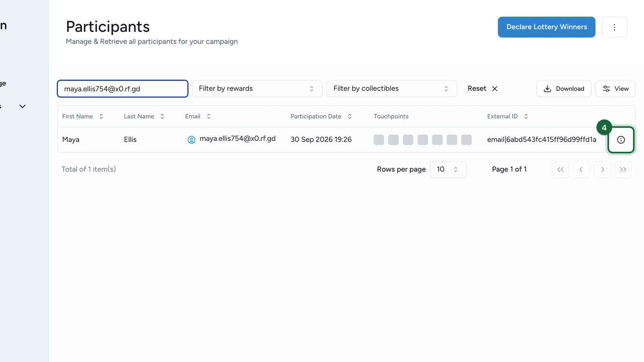Open Filter by collectibles dropdown
The height and width of the screenshot is (362, 644).
tap(392, 88)
